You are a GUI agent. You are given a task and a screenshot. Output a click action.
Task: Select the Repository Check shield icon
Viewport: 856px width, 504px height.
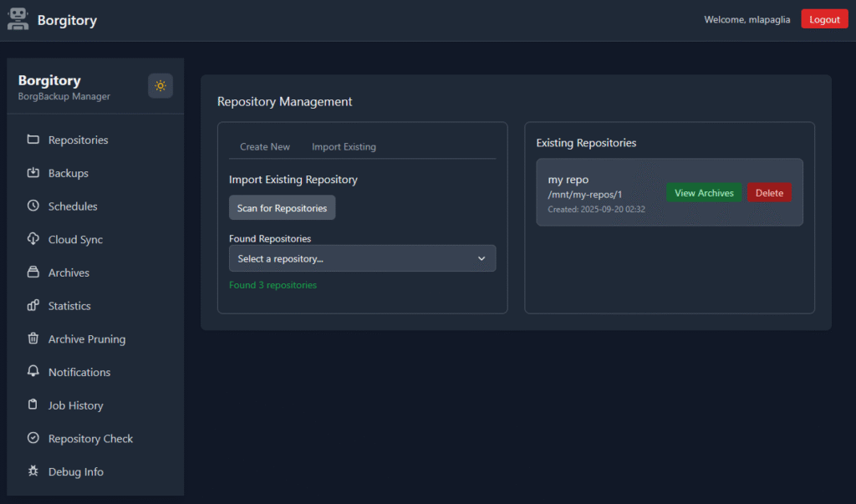(32, 438)
